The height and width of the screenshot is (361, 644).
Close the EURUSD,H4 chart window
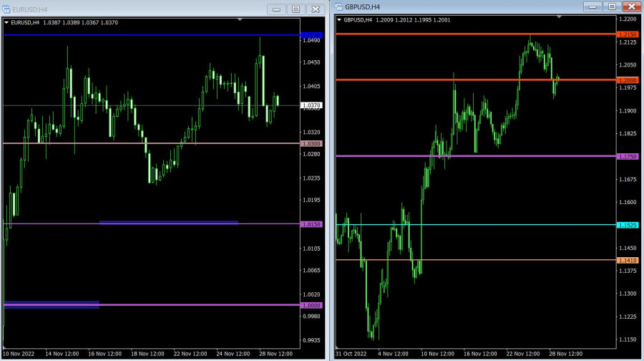[x=315, y=9]
